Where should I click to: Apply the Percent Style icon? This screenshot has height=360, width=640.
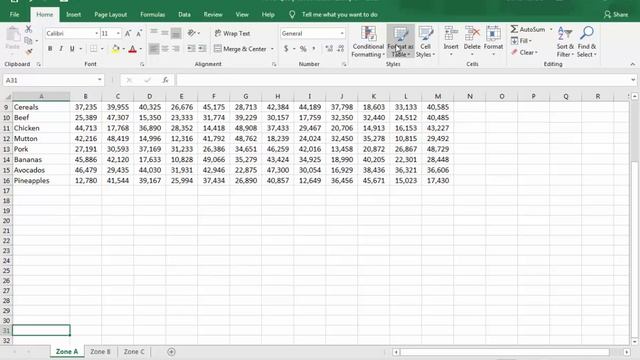[303, 49]
